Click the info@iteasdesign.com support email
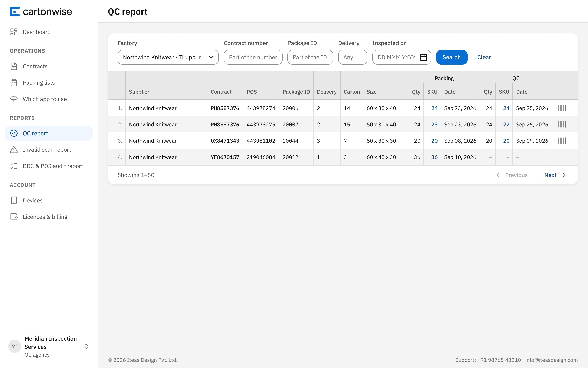Screen dimensions: 588x368 (x=551, y=360)
